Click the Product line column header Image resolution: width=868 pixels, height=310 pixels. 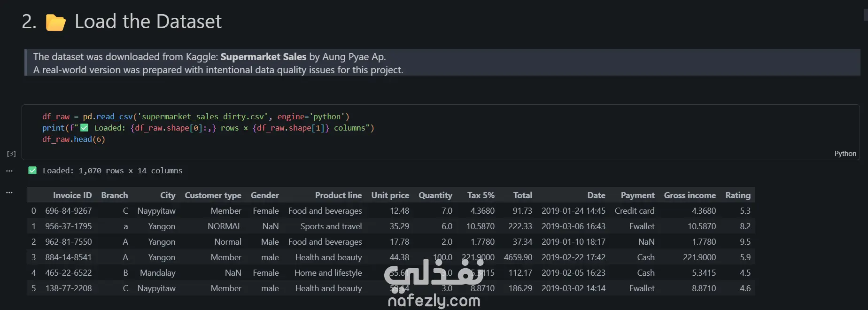click(x=338, y=195)
